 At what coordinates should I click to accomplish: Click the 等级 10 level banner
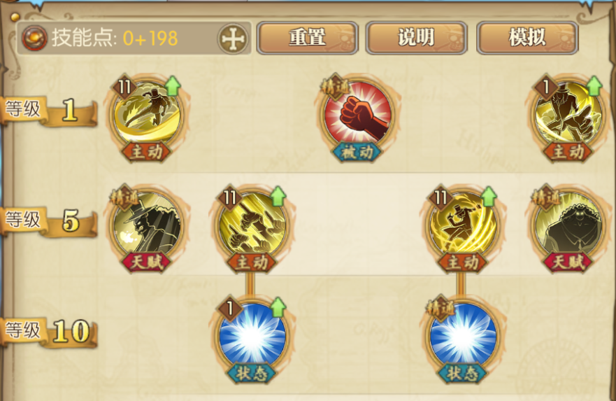point(49,332)
